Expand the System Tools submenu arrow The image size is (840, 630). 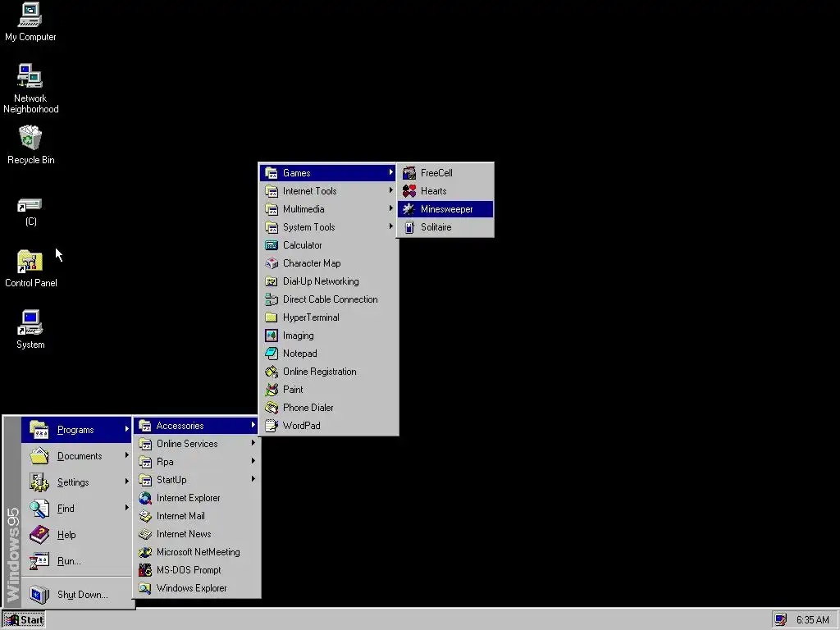click(x=391, y=226)
